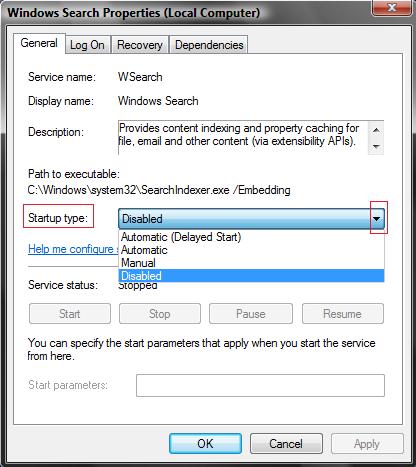
Task: Select the highlighted Disabled option
Action: point(251,276)
